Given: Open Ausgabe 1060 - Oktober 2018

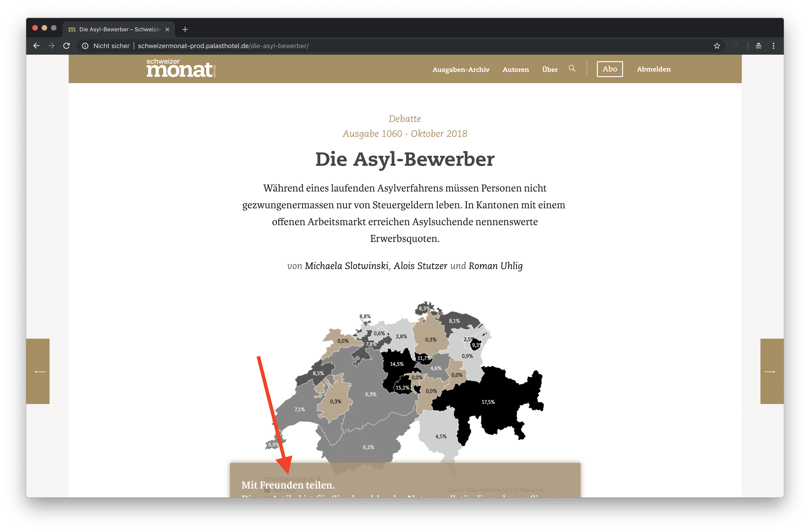Looking at the screenshot, I should coord(405,134).
